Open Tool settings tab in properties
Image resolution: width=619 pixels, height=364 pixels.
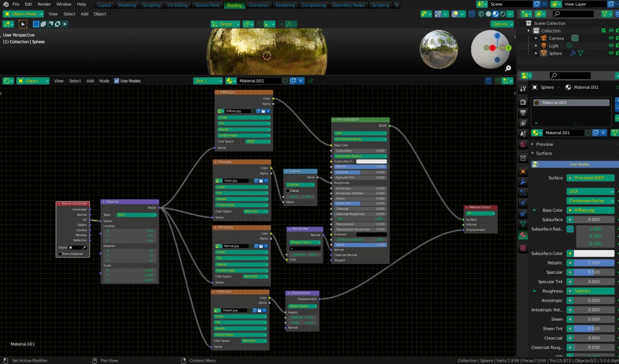coord(523,88)
